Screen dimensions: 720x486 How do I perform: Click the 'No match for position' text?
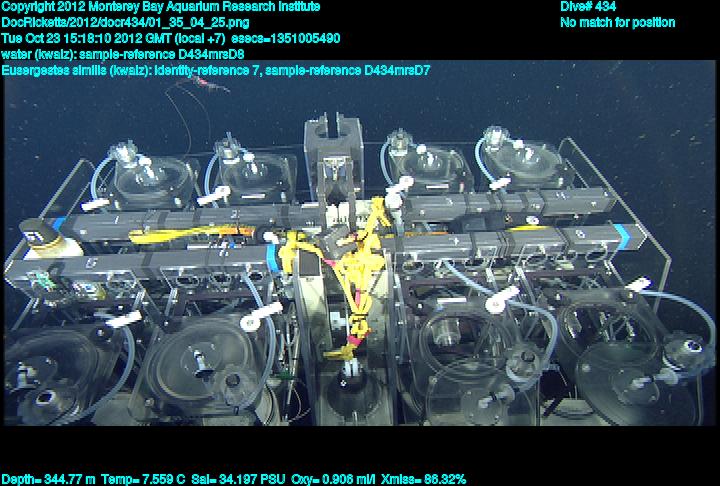coord(618,23)
